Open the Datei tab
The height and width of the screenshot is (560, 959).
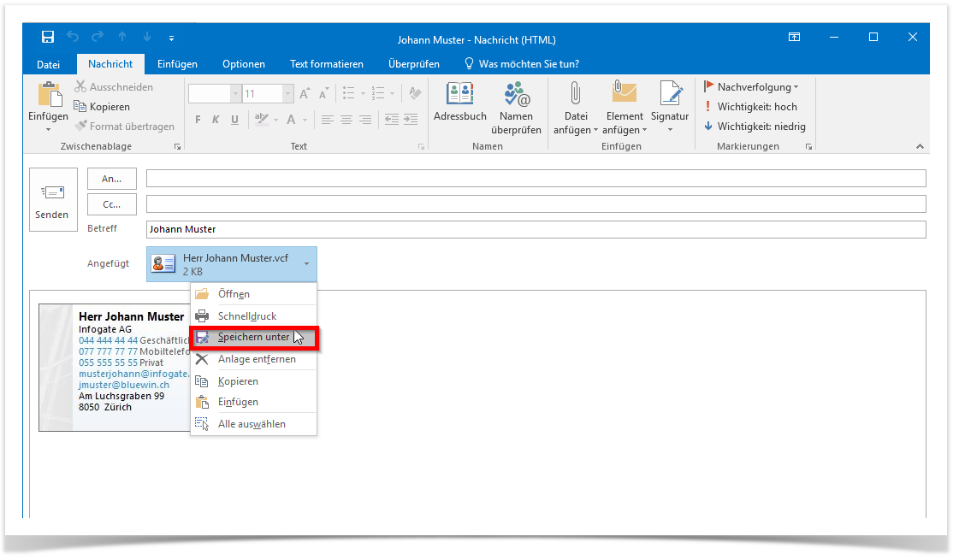[x=48, y=64]
